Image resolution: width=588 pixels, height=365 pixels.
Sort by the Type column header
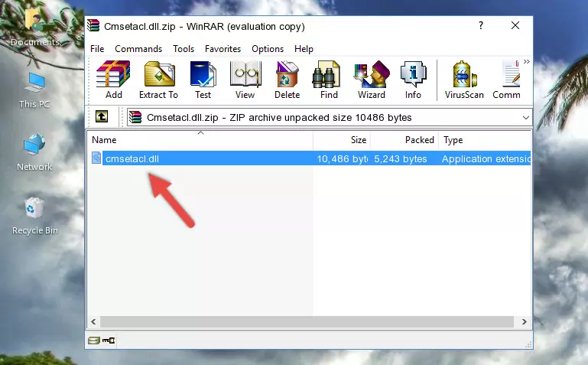[x=485, y=140]
